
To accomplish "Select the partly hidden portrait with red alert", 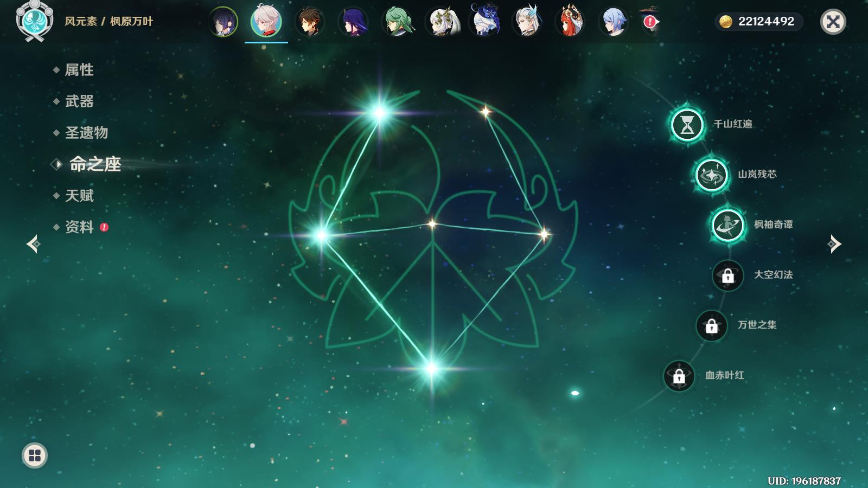I will click(649, 21).
